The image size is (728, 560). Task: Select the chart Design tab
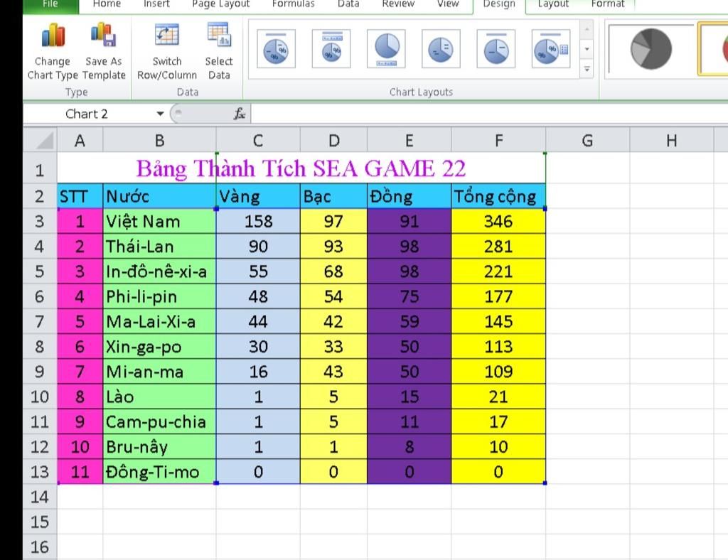tap(499, 4)
